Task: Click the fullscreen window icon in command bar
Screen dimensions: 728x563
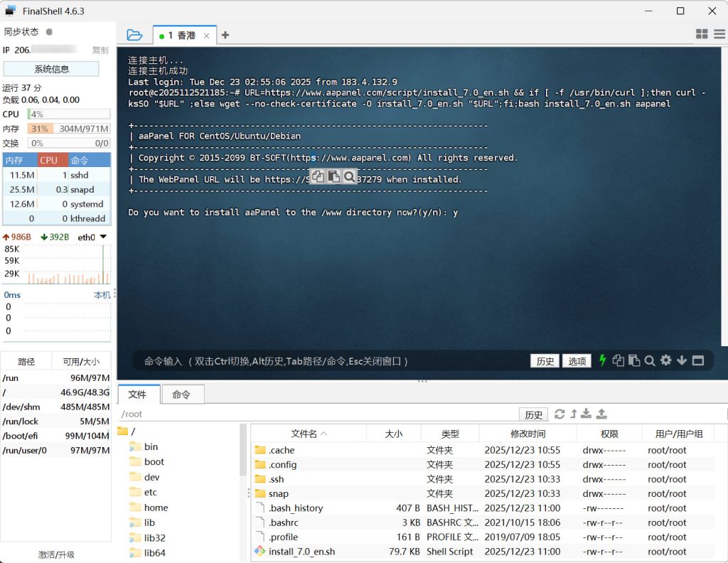Action: pos(697,360)
